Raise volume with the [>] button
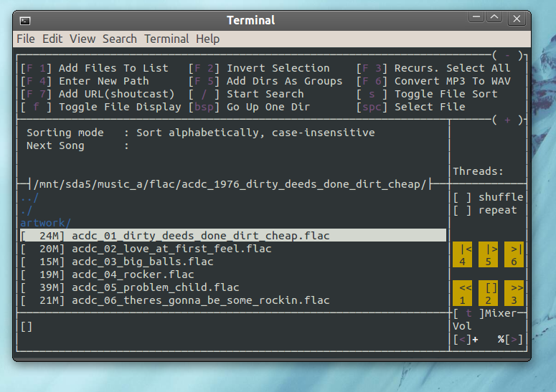 (514, 339)
